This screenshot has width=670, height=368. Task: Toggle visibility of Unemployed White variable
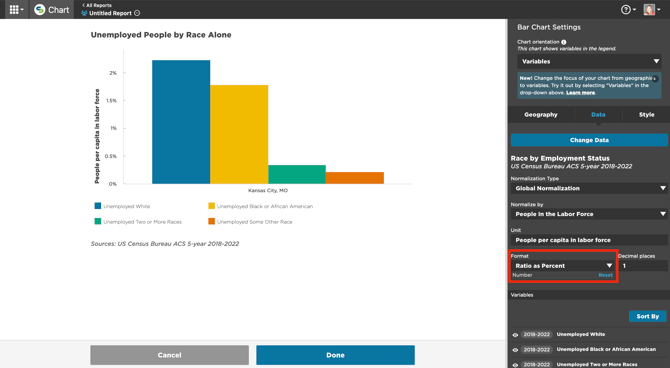(x=515, y=335)
